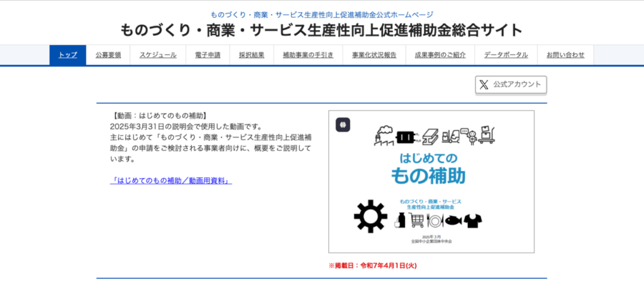644x299 pixels.
Task: Select 電子申請 in the navigation bar
Action: pos(208,55)
